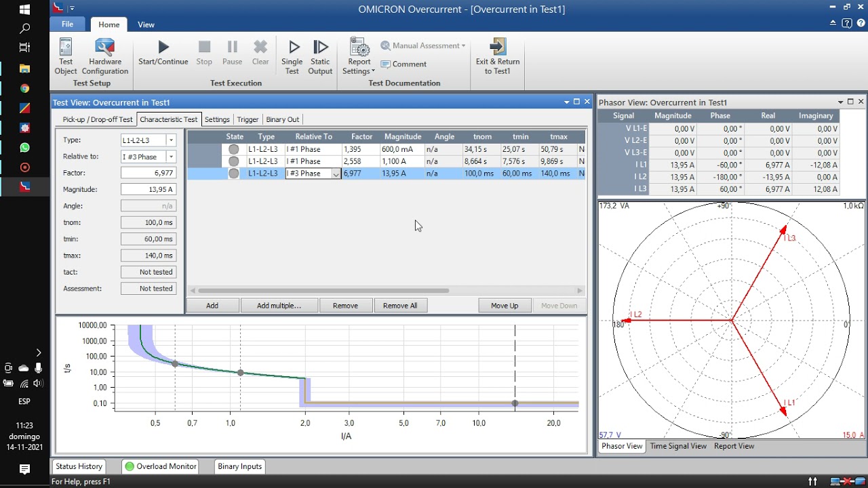Open the File menu
The height and width of the screenshot is (488, 868).
[67, 24]
